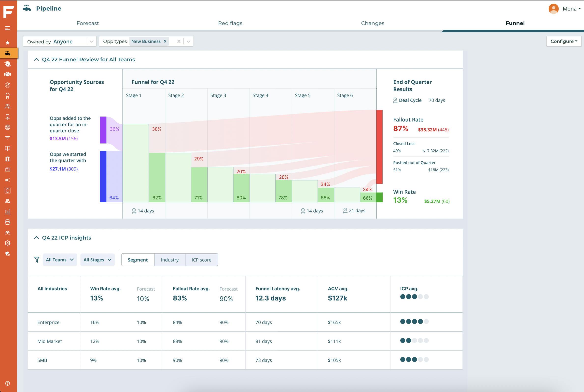This screenshot has height=392, width=584.
Task: Click the star favorites sidebar icon
Action: pyautogui.click(x=8, y=43)
